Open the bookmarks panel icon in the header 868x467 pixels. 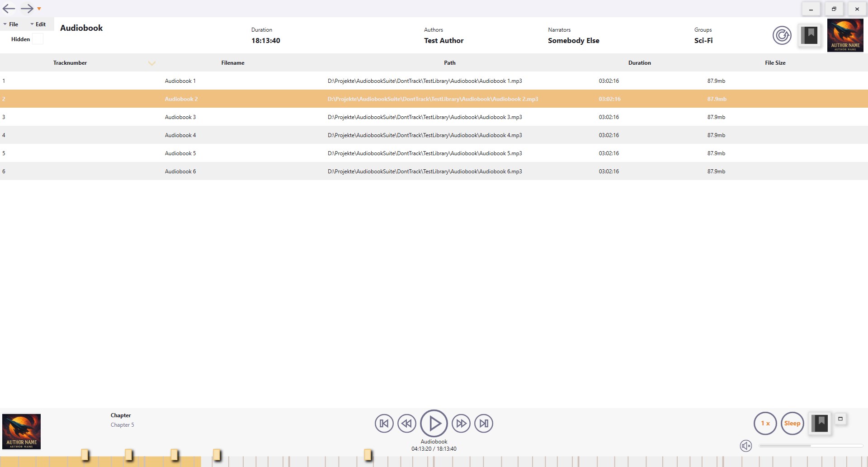810,35
